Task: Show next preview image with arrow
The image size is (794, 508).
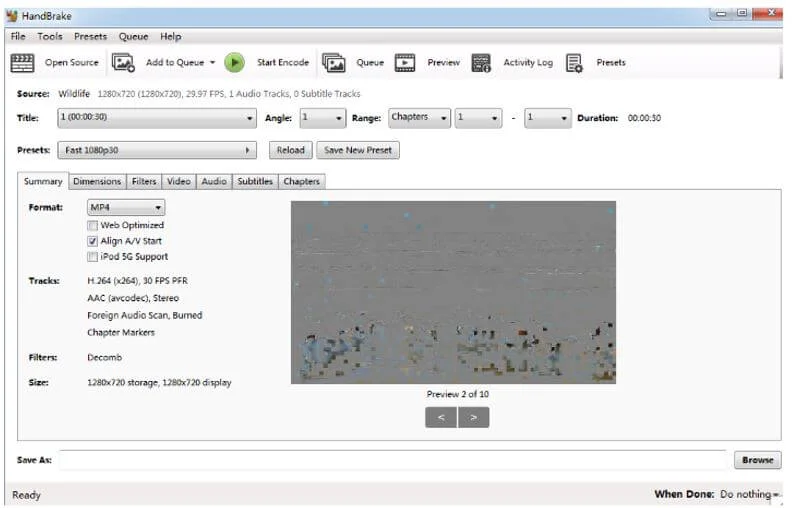Action: [474, 417]
